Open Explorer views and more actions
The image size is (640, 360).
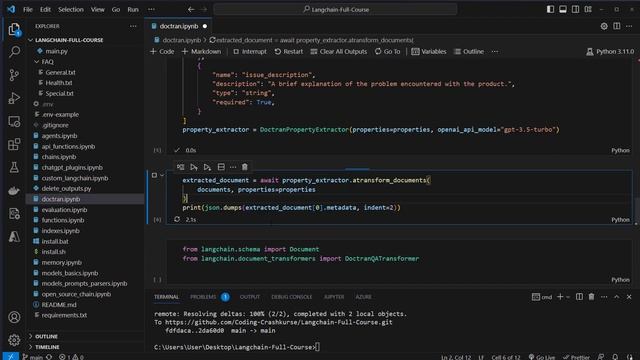coord(133,26)
